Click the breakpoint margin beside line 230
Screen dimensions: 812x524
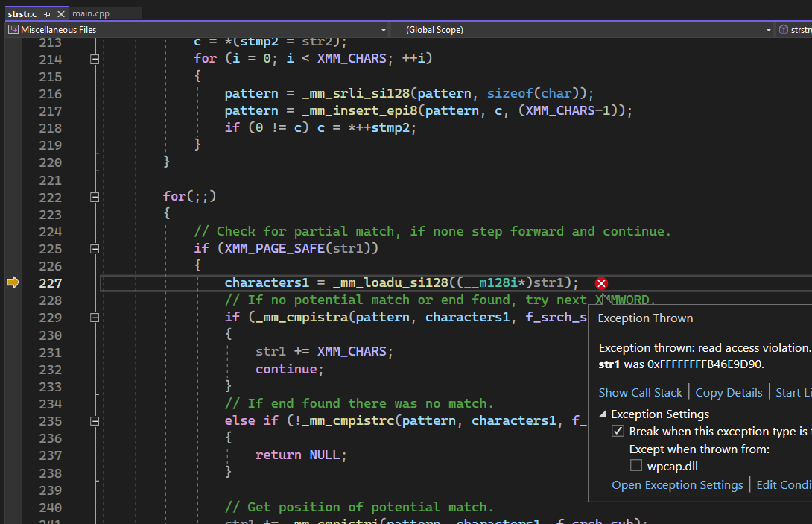point(13,335)
